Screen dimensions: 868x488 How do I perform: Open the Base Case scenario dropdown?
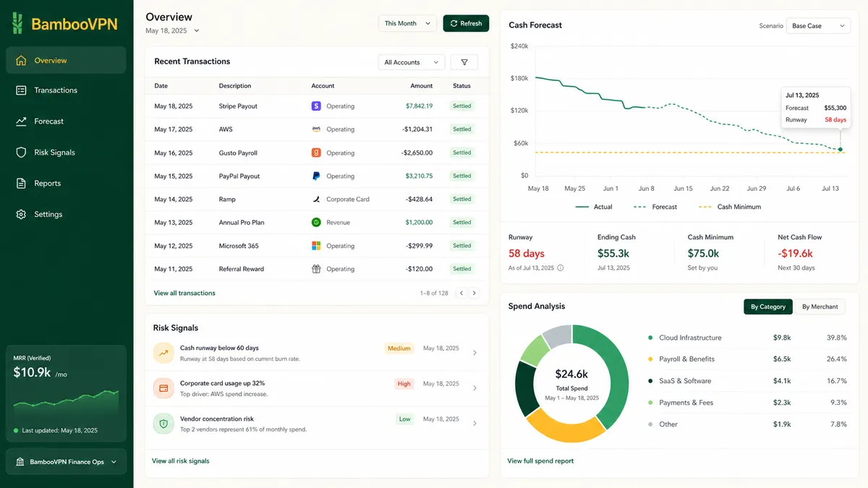point(818,26)
